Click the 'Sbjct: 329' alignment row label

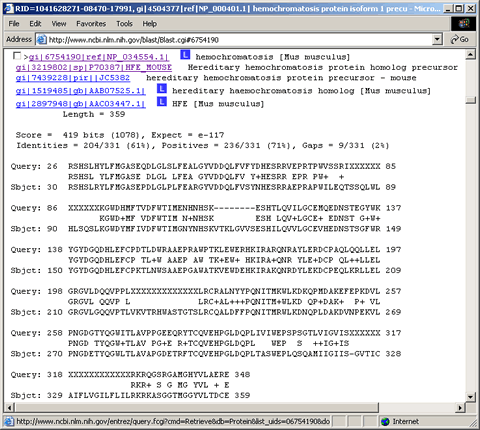click(x=37, y=395)
